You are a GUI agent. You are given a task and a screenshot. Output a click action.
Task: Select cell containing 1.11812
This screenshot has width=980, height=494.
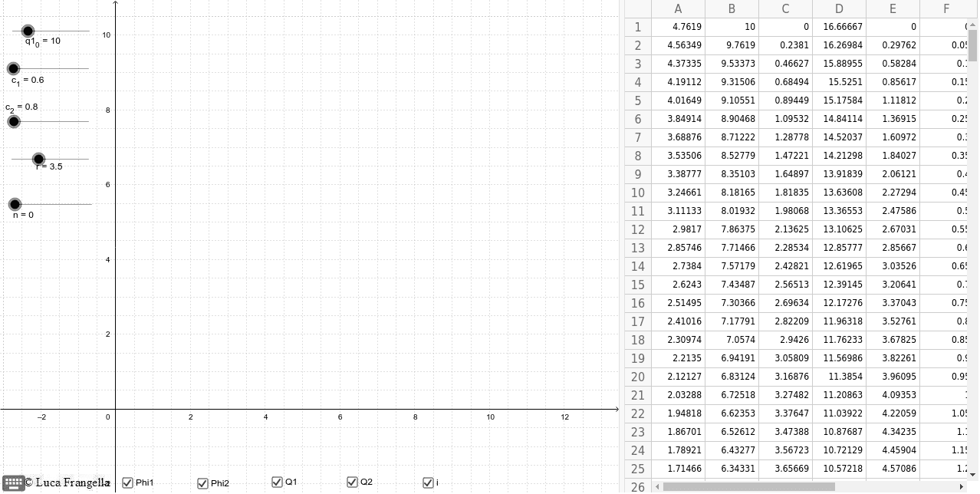(x=893, y=100)
